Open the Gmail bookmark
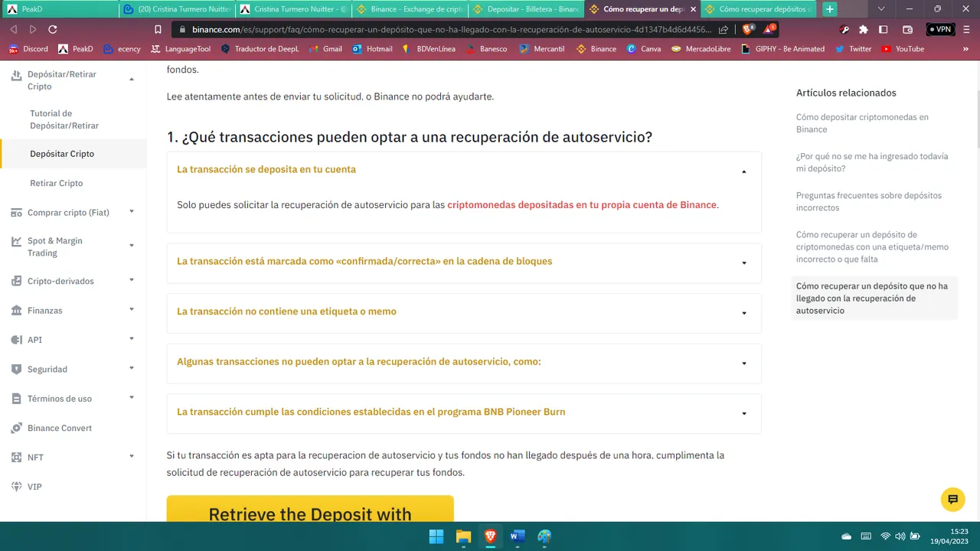Image resolution: width=980 pixels, height=551 pixels. tap(325, 48)
